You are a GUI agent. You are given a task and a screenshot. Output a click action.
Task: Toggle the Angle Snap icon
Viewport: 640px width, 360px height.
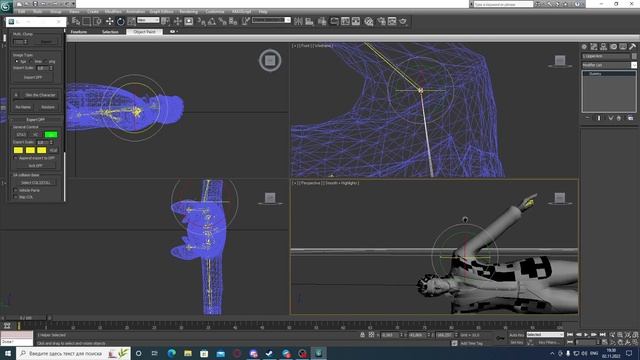pos(212,21)
